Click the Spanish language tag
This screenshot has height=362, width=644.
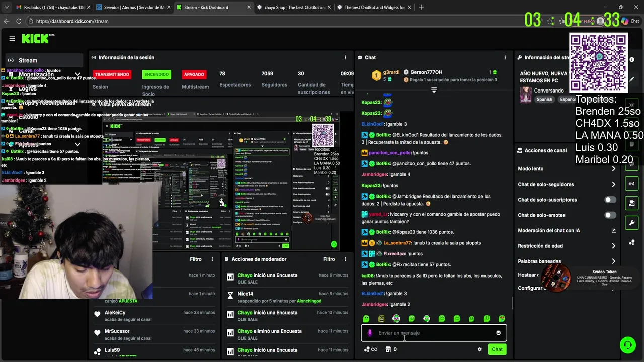tap(544, 100)
